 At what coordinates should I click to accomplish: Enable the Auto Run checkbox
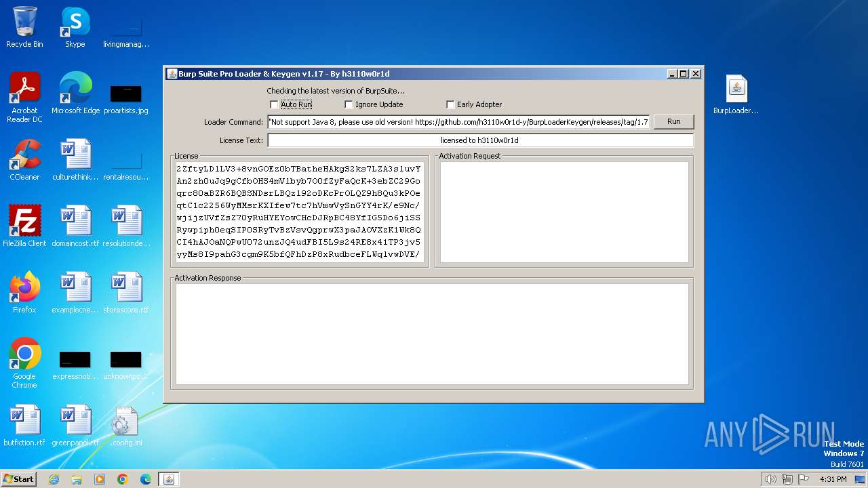[x=274, y=104]
